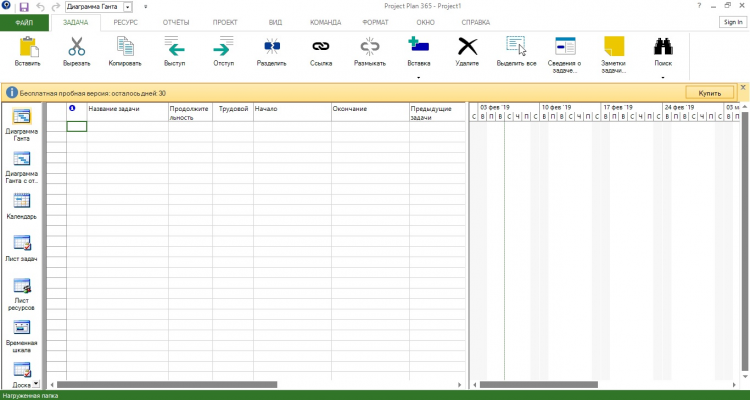Click the save icon in title bar

pos(24,7)
